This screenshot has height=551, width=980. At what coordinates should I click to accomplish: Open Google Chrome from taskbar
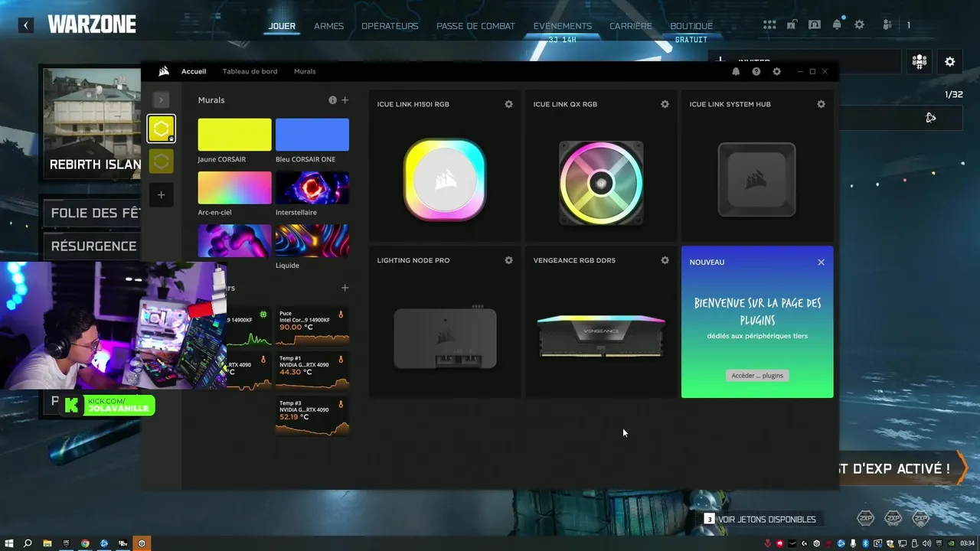pyautogui.click(x=85, y=543)
